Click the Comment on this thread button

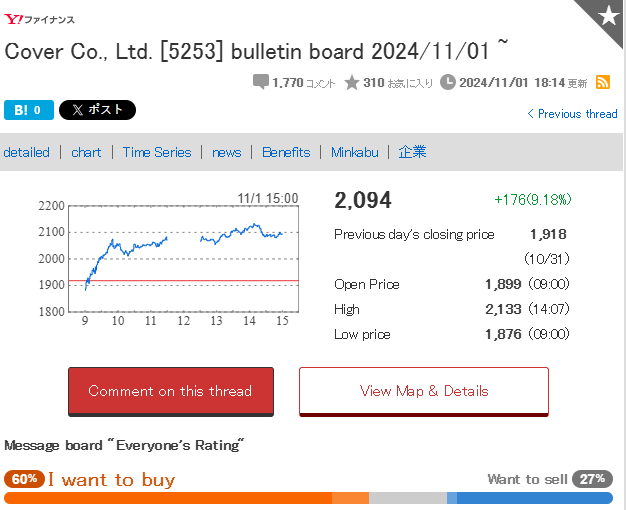coord(171,391)
